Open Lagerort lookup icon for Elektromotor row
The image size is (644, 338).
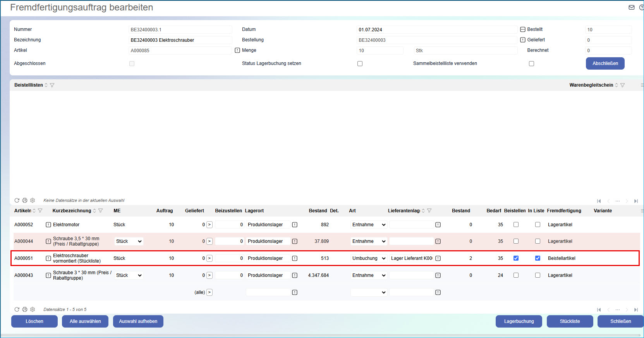(295, 225)
